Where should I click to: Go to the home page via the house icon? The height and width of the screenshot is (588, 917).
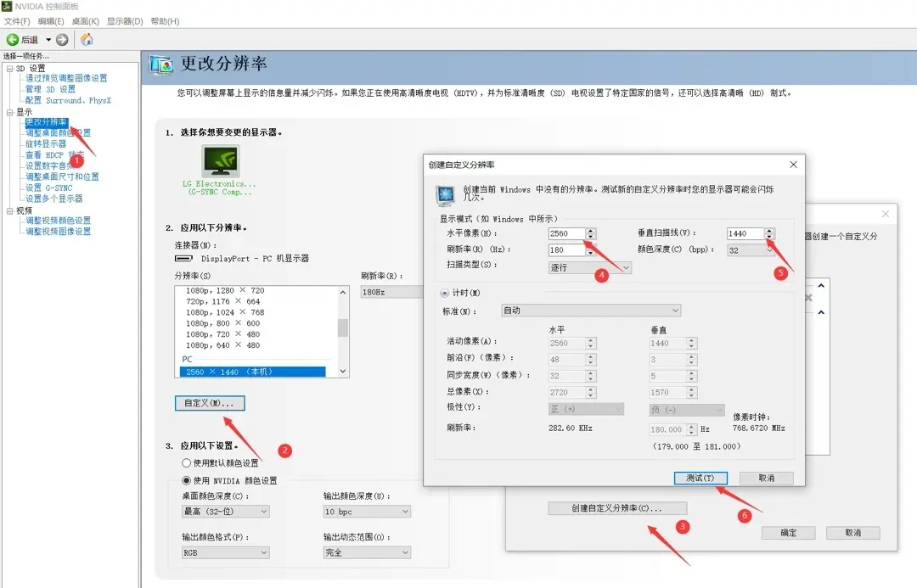coord(87,39)
